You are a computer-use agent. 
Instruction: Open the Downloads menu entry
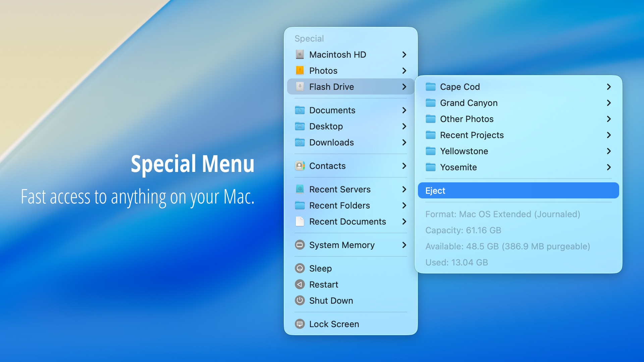pyautogui.click(x=351, y=142)
